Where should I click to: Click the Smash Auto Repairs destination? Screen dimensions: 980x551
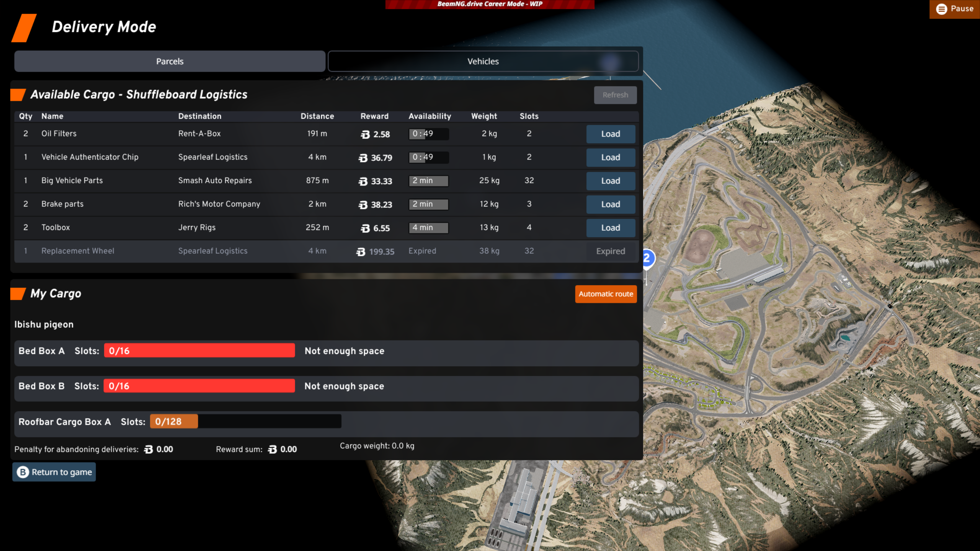click(215, 180)
